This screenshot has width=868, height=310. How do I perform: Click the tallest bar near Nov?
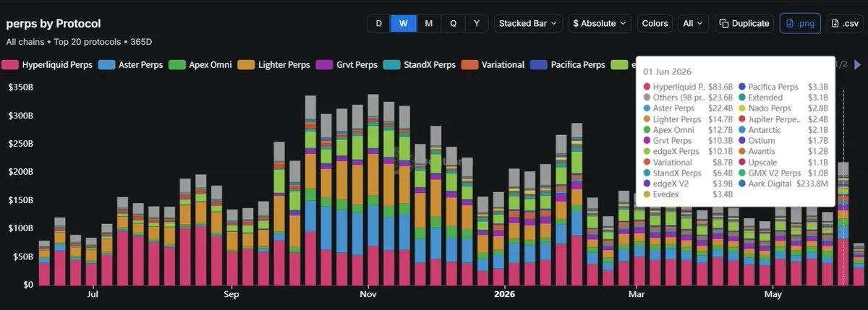373,190
